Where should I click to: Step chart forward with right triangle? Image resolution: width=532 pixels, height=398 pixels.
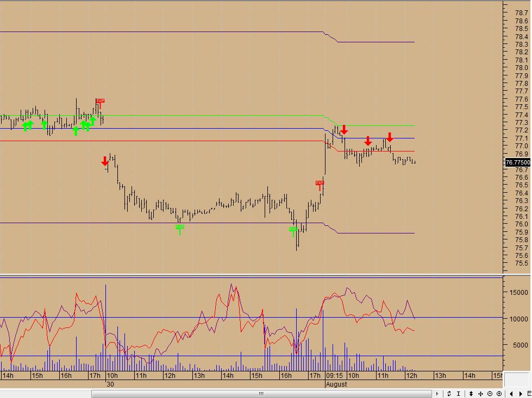point(520,394)
